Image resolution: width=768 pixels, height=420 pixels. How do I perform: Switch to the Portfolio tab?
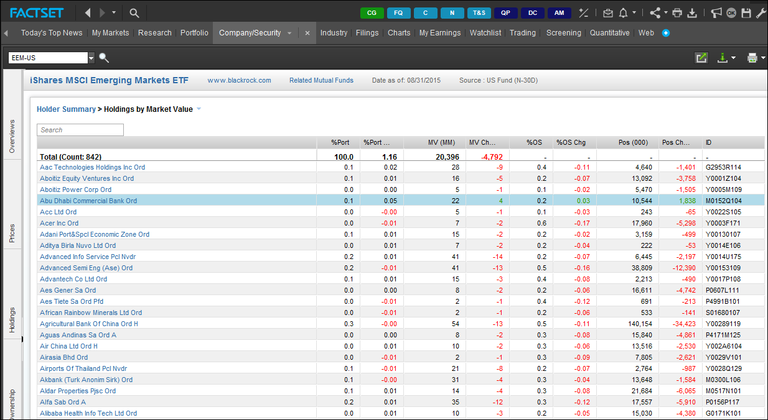tap(194, 33)
